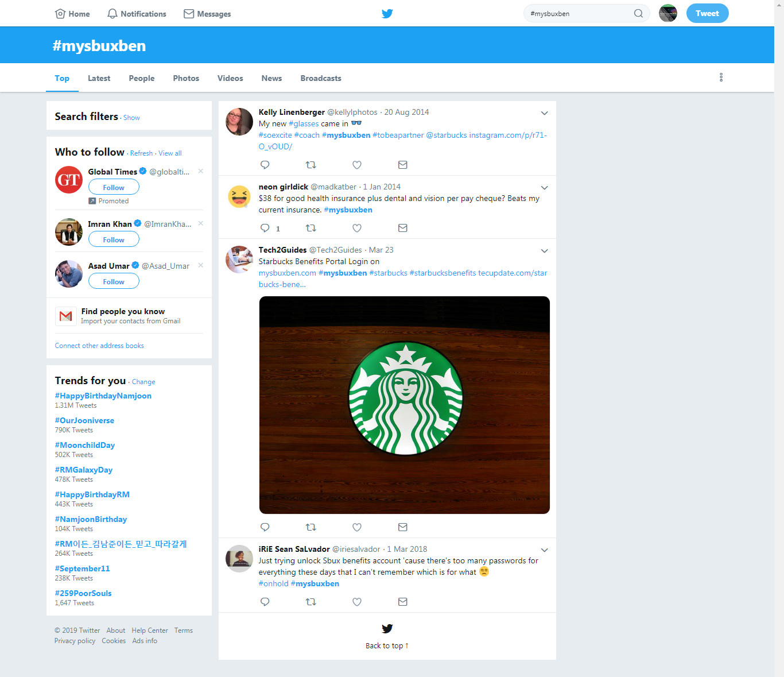Click Back to top link
The width and height of the screenshot is (784, 677).
coord(387,645)
